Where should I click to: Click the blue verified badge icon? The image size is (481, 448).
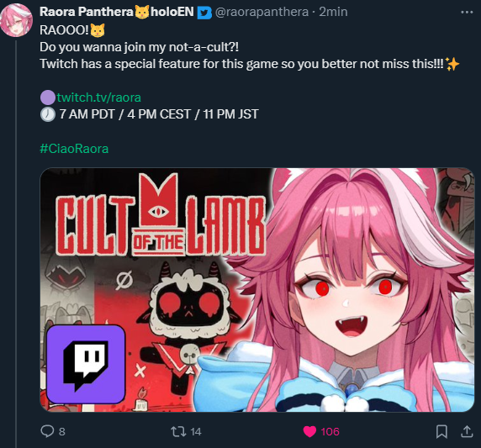pyautogui.click(x=204, y=13)
